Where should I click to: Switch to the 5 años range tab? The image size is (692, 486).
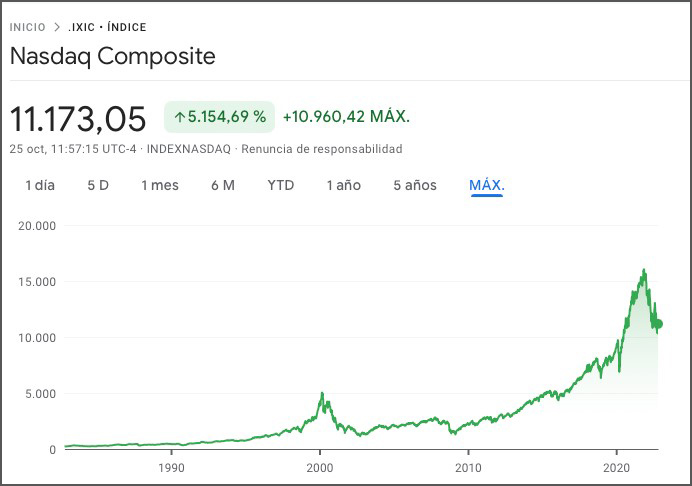click(x=415, y=185)
